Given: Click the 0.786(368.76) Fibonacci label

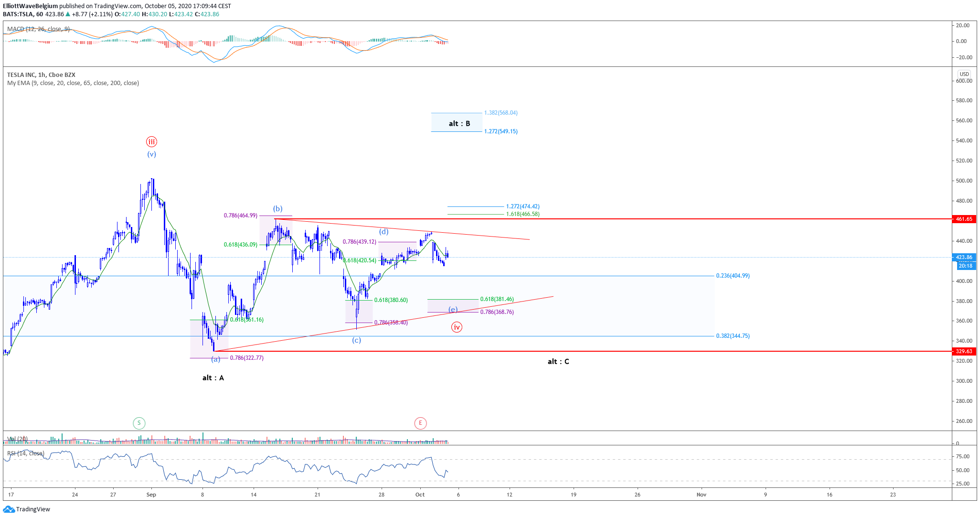Looking at the screenshot, I should click(497, 313).
